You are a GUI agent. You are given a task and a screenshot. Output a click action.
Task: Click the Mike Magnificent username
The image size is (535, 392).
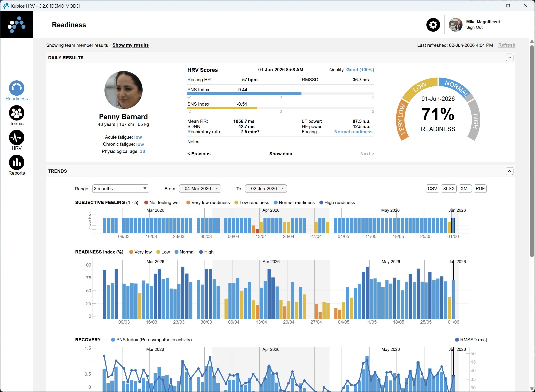(x=483, y=22)
